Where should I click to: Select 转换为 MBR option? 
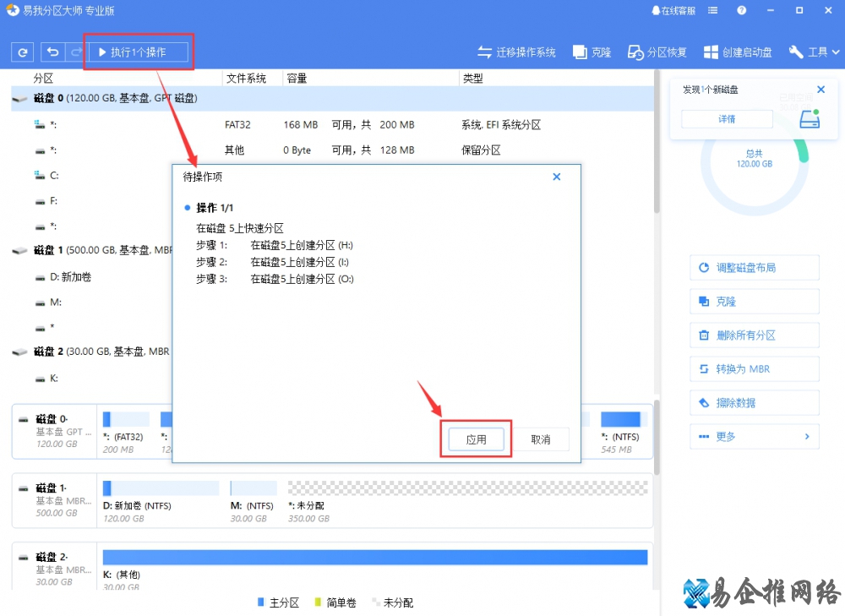(x=754, y=369)
